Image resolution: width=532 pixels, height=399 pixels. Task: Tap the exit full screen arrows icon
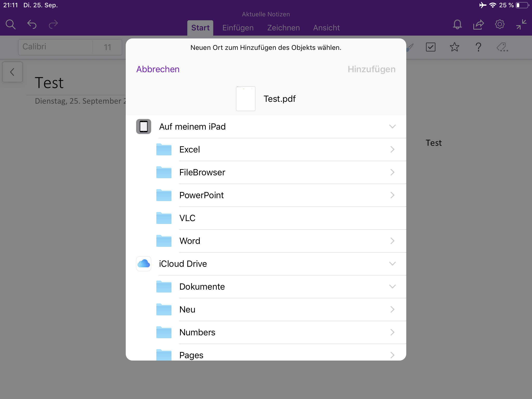click(521, 24)
